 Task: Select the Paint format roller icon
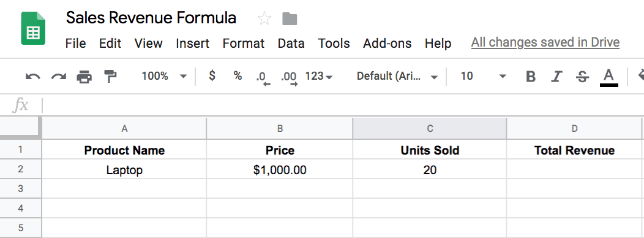[110, 76]
